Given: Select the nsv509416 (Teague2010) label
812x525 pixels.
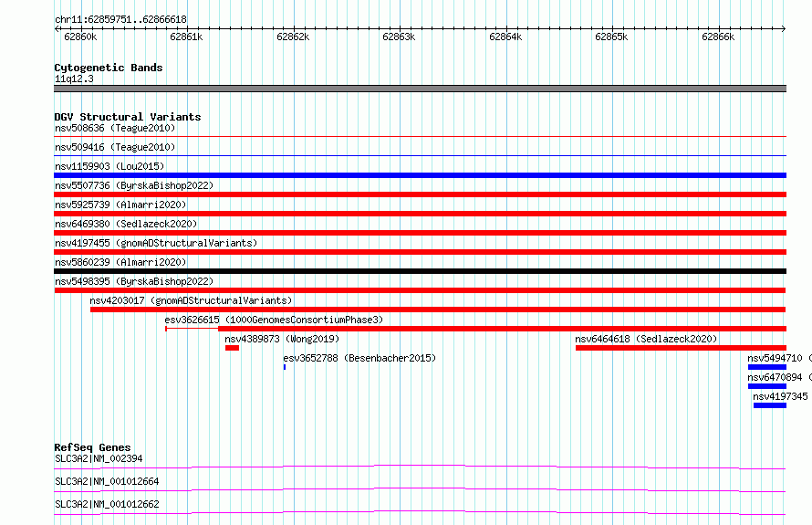Looking at the screenshot, I should click(115, 147).
